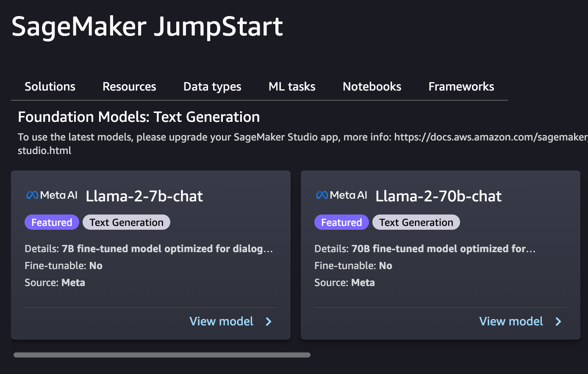Open the Solutions tab
Image resolution: width=588 pixels, height=374 pixels.
pyautogui.click(x=50, y=86)
